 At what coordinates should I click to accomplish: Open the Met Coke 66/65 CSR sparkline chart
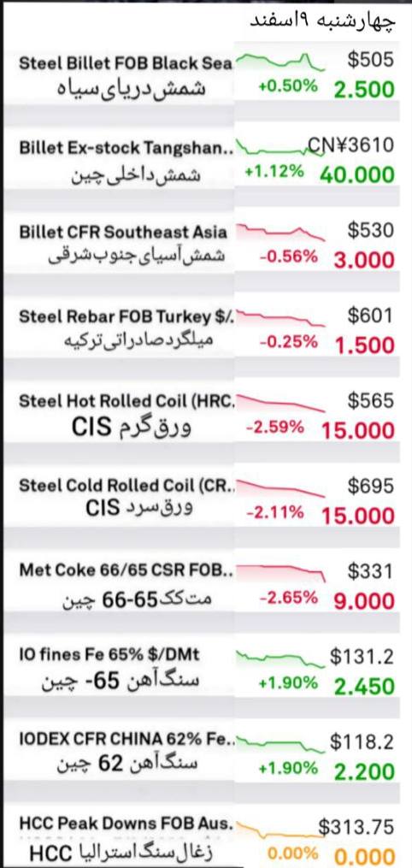[x=281, y=573]
